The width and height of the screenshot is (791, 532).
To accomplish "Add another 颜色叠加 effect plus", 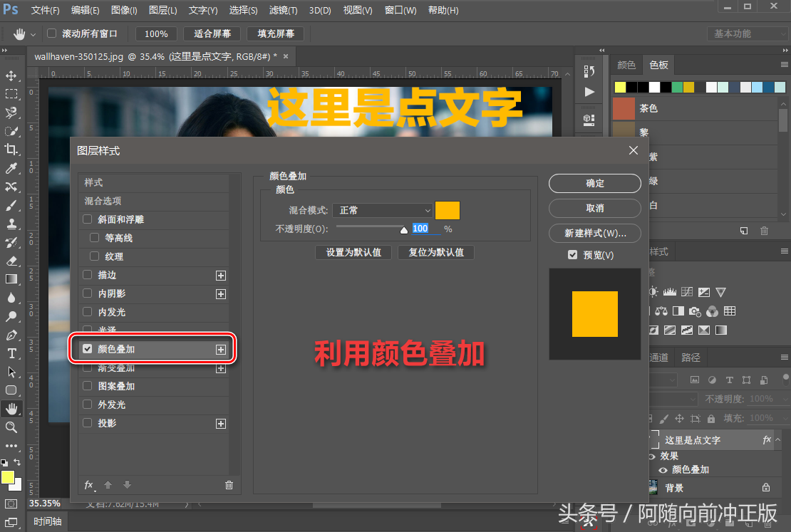I will pos(221,350).
